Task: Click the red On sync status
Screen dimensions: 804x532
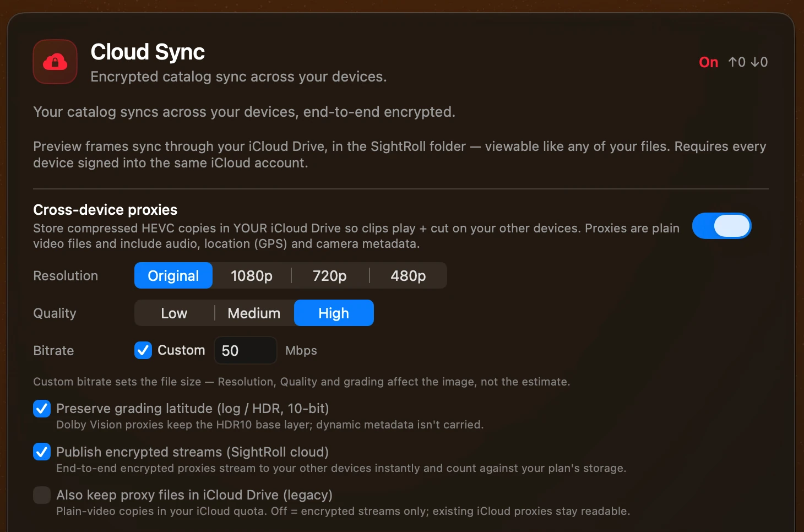Action: point(708,62)
